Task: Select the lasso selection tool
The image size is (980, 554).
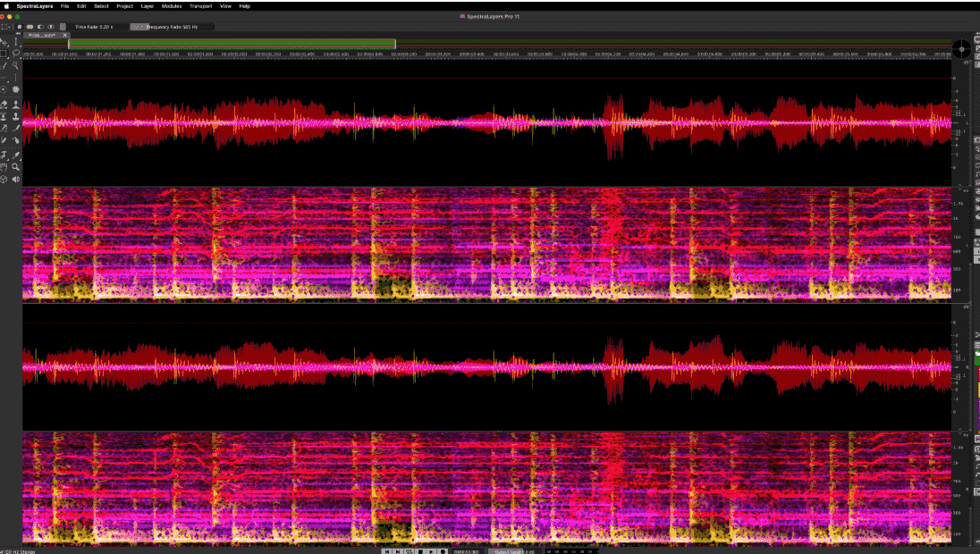Action: [x=16, y=53]
